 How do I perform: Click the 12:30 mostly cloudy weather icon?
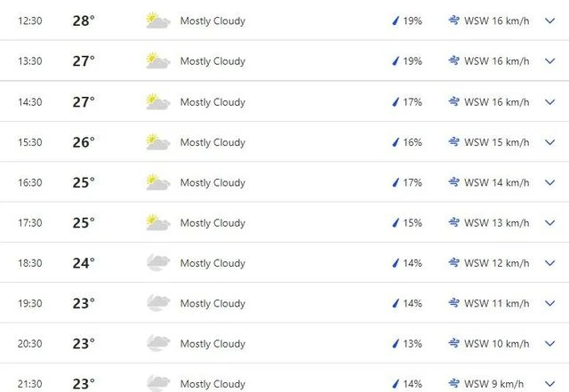coord(157,20)
